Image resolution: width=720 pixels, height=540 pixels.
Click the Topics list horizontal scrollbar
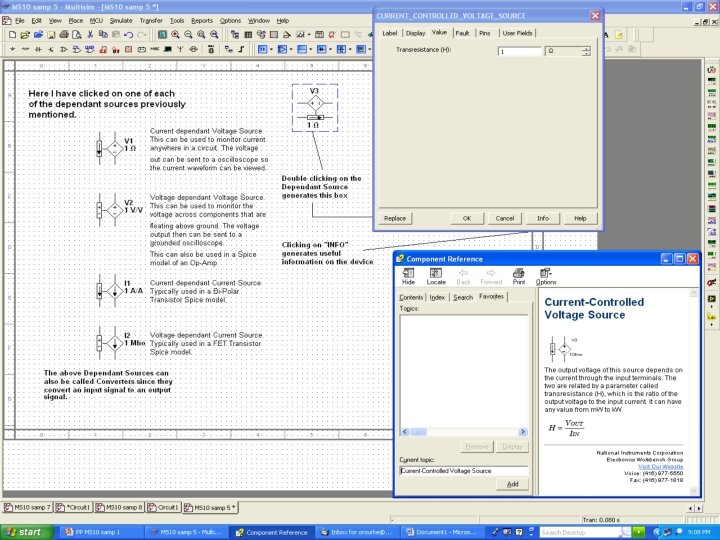464,432
